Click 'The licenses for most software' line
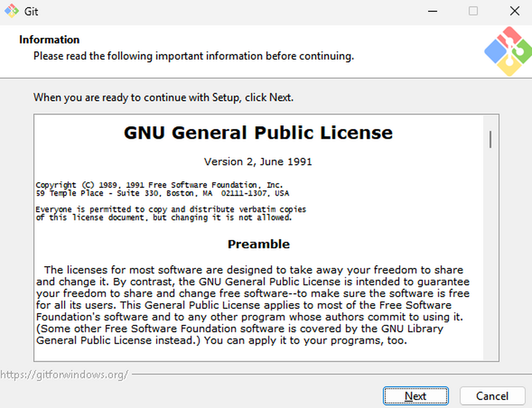532x408 pixels. pos(254,270)
